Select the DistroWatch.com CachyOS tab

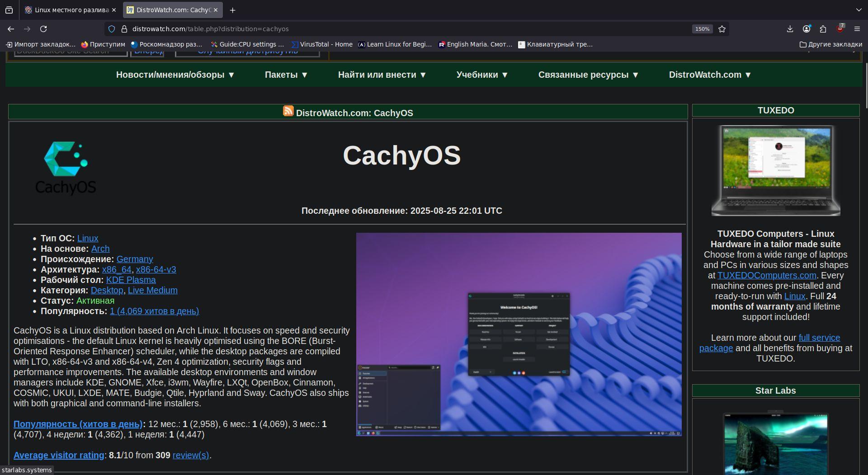click(173, 10)
